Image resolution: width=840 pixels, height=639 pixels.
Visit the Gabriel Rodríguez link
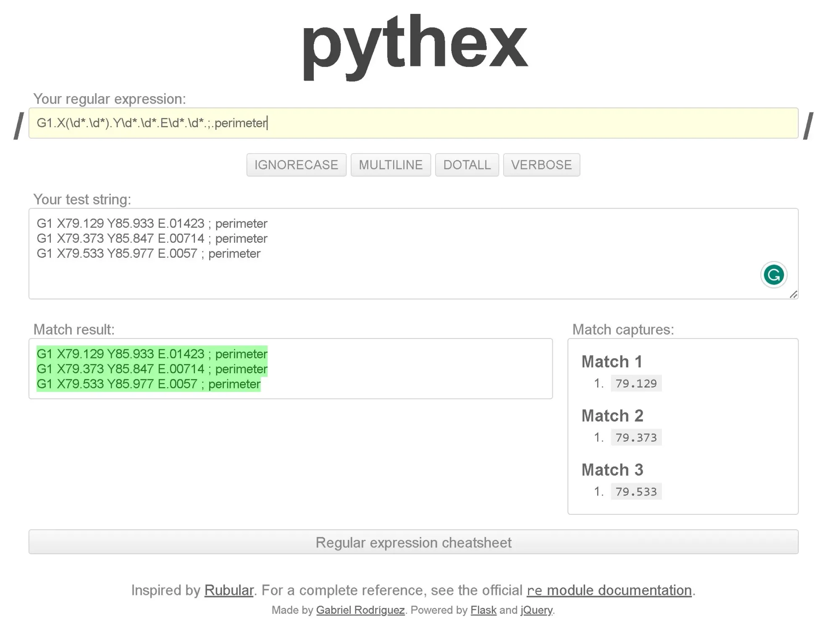(x=360, y=610)
